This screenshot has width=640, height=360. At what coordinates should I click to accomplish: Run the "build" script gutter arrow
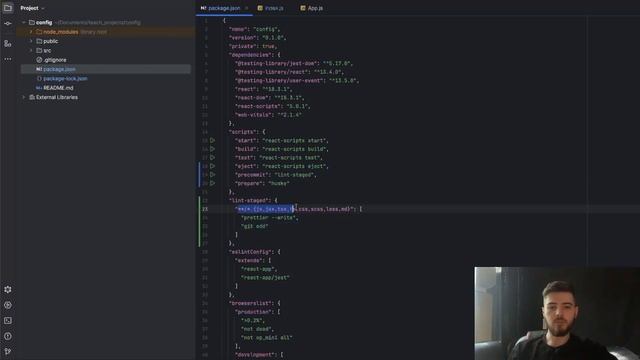click(212, 149)
